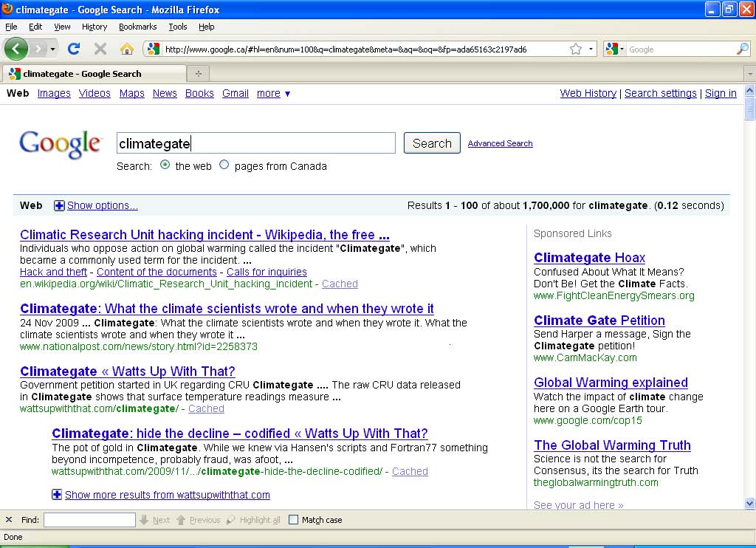
Task: Open a new tab with the plus button
Action: [198, 73]
